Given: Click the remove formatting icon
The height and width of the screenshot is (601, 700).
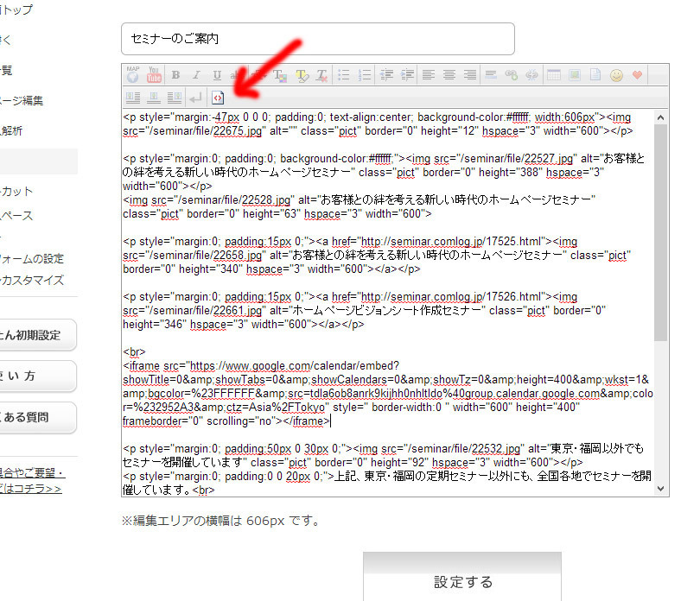Looking at the screenshot, I should point(322,75).
